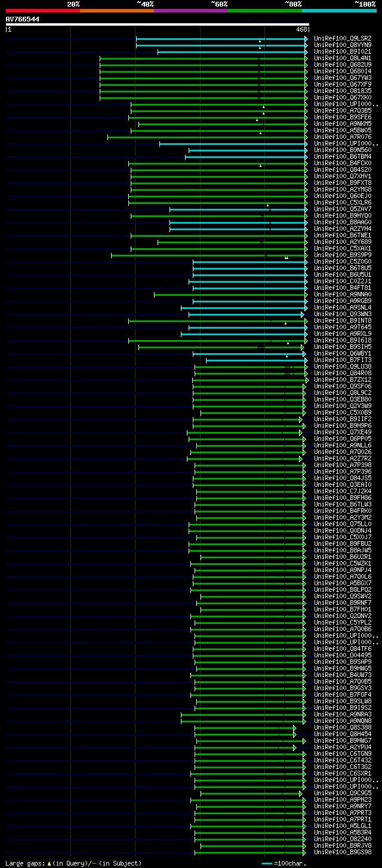Click the alignment arrowhead for Q8S388 hit
The image size is (382, 868).
pos(294,727)
